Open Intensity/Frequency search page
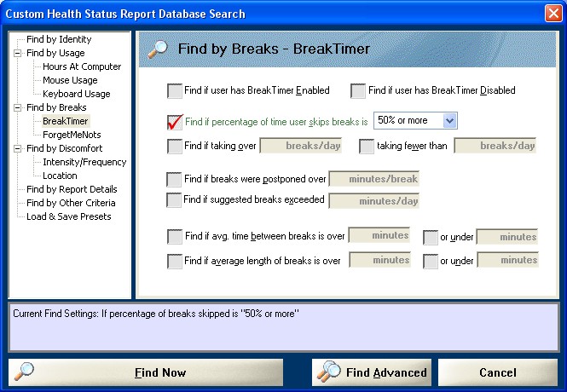Viewport: 567px width, 392px height. pyautogui.click(x=84, y=162)
